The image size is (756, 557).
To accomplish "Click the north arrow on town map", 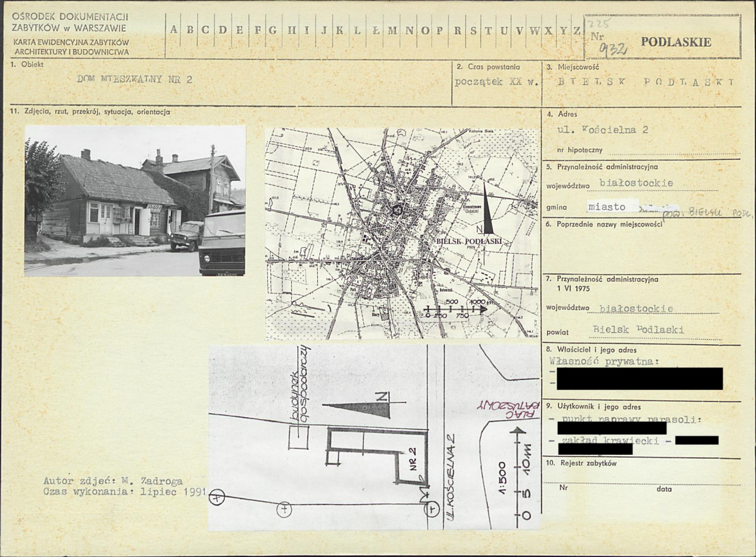I will [x=487, y=209].
